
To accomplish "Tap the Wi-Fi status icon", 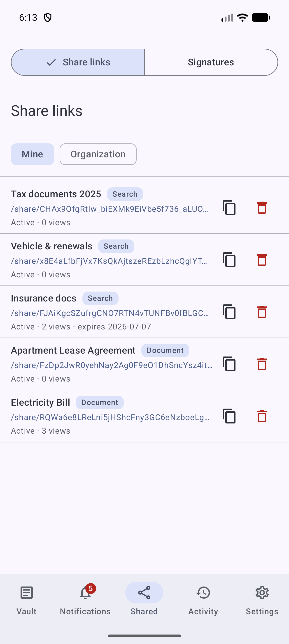I will point(242,18).
